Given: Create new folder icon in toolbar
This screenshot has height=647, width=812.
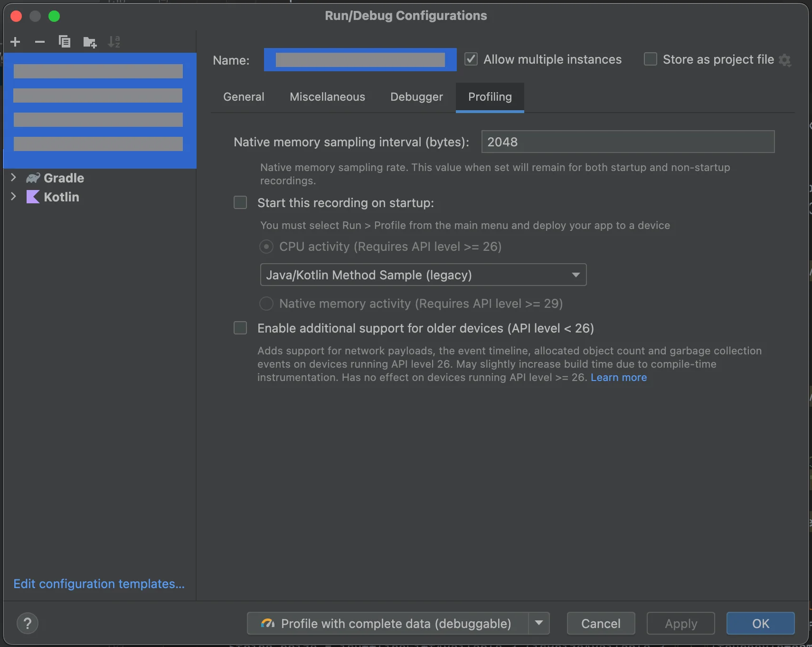Looking at the screenshot, I should [90, 42].
